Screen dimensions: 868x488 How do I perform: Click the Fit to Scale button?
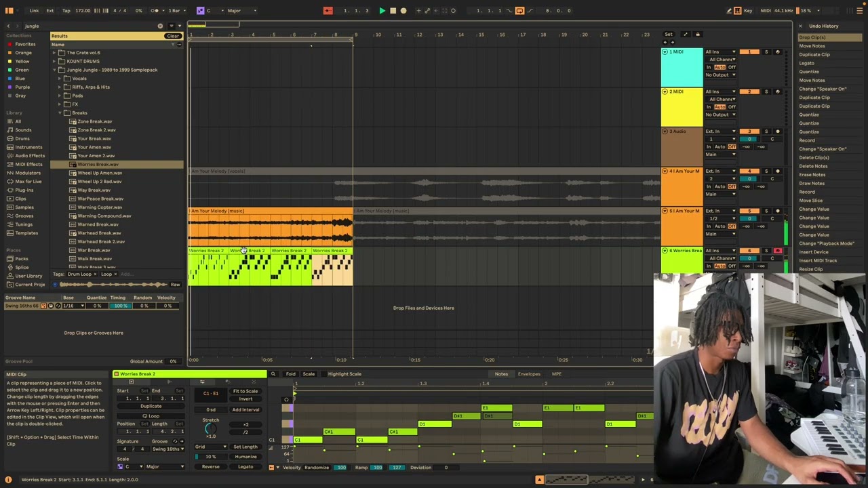[245, 392]
